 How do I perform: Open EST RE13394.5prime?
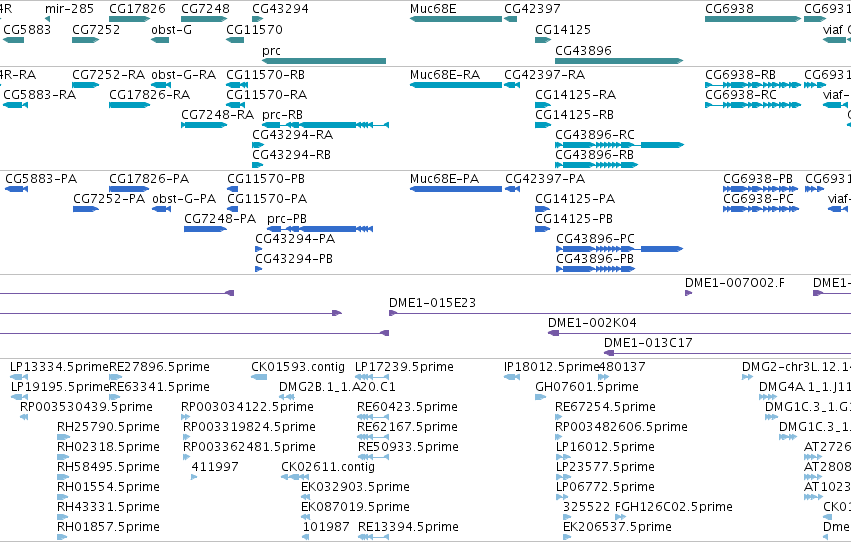(x=408, y=527)
